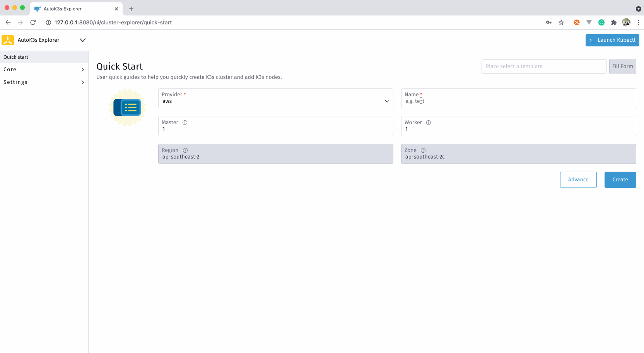Click the Quick Start page heading
Viewport: 644px width, 353px height.
(x=120, y=67)
